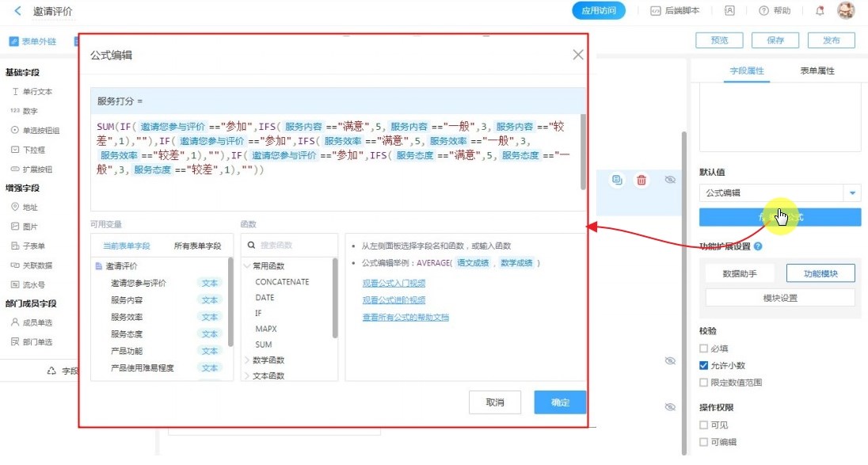Enable the 必填 checkbox
The image size is (868, 465).
coord(703,349)
